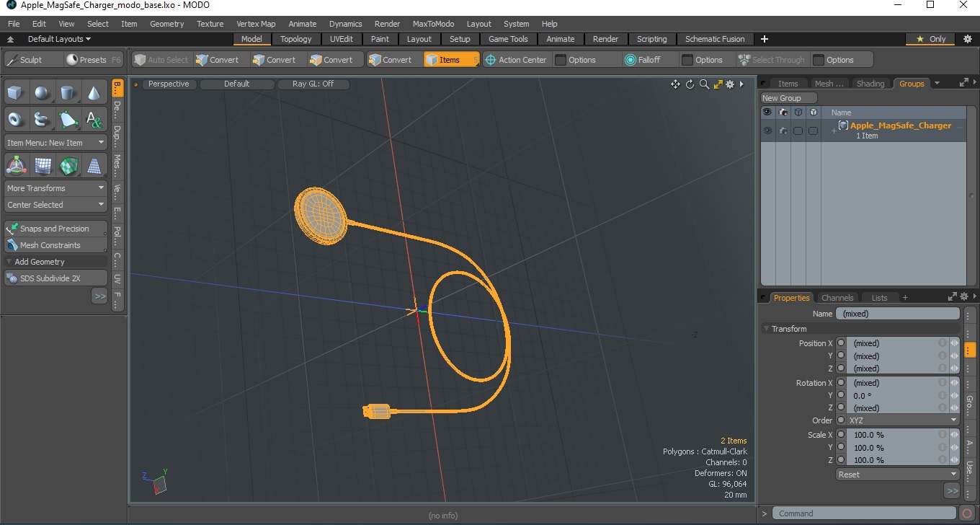
Task: Click Items selection mode button
Action: tap(451, 60)
